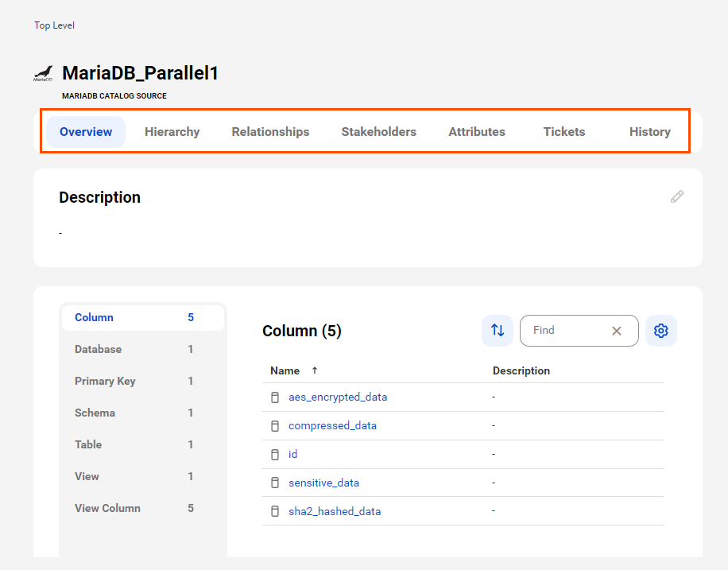728x570 pixels.
Task: Open aes_encrypted_data column link
Action: pos(338,397)
